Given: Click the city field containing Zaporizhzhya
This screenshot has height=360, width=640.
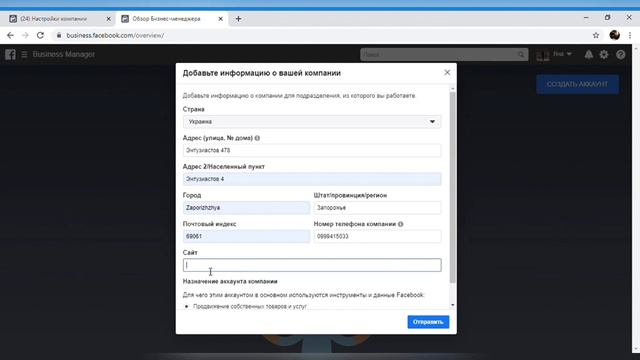Looking at the screenshot, I should pyautogui.click(x=246, y=208).
